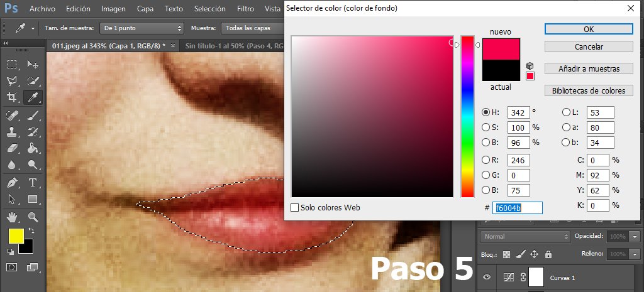Select the Blur tool
Viewport: 644px width, 292px height.
[x=12, y=165]
